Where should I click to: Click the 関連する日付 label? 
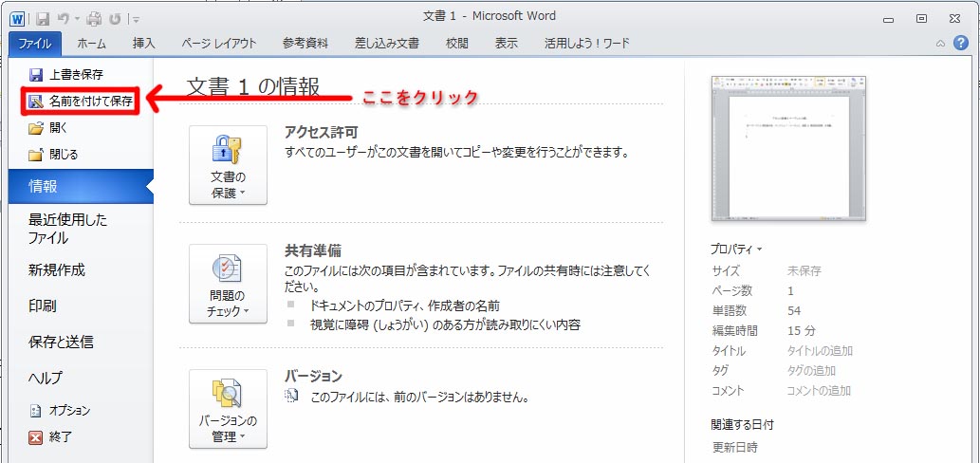[x=743, y=425]
